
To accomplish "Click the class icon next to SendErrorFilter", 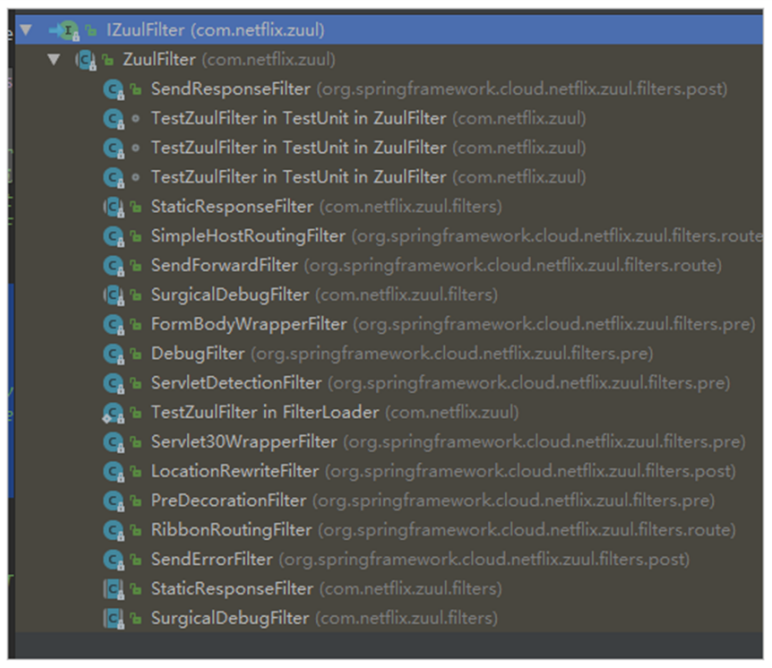I will point(114,560).
